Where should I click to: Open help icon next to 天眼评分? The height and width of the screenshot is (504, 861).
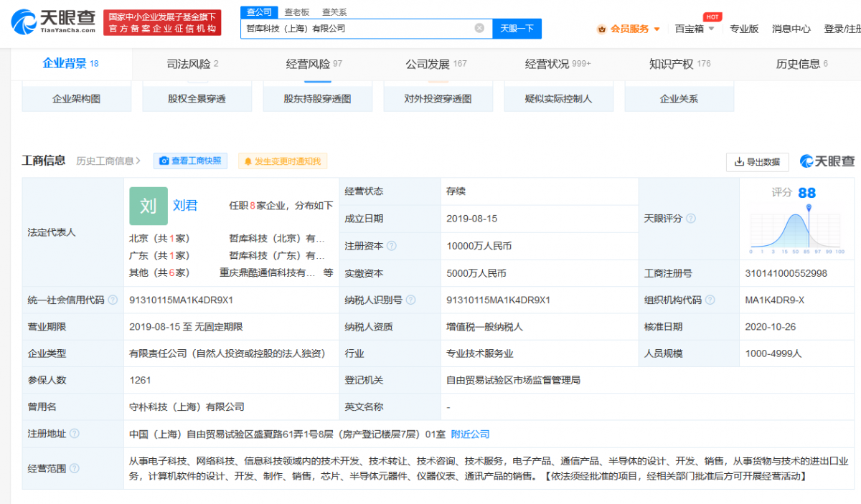point(691,219)
